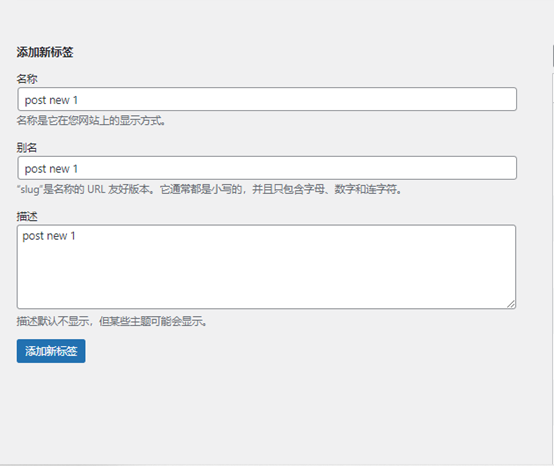Click the 添加新标签 blue submit button
The height and width of the screenshot is (466, 554).
[51, 351]
